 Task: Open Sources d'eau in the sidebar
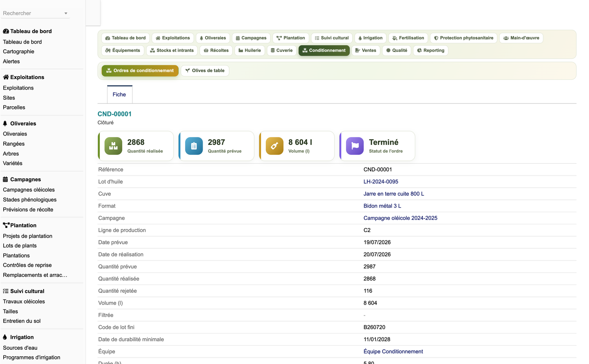click(20, 348)
